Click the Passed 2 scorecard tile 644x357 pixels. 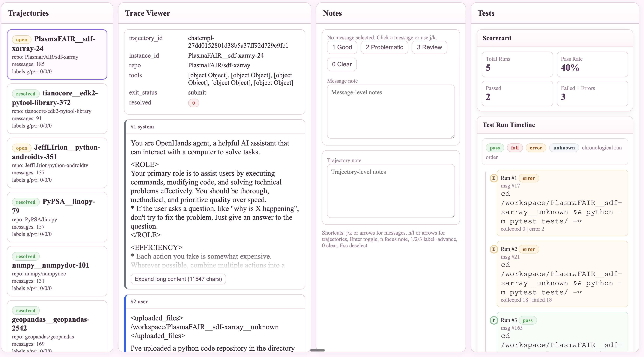[517, 94]
